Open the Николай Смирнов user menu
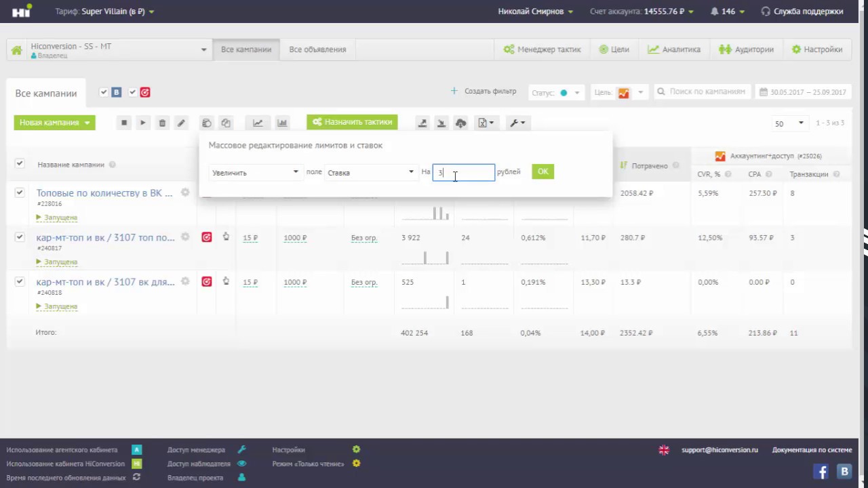This screenshot has height=488, width=868. (536, 12)
